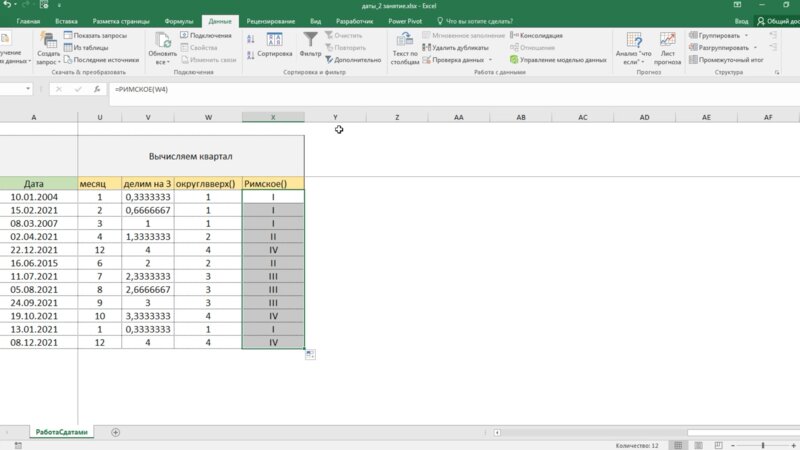Click the Проверка данных icon
This screenshot has height=450, width=800.
[427, 60]
